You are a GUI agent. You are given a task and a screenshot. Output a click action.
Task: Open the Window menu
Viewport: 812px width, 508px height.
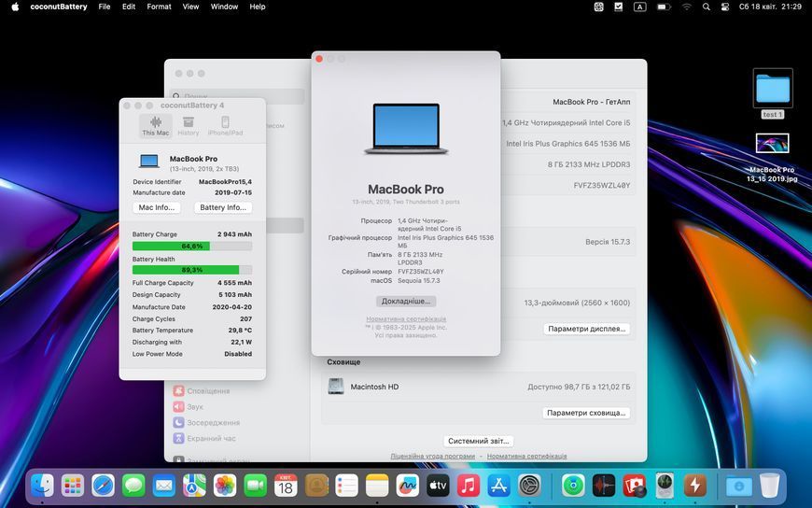tap(224, 7)
